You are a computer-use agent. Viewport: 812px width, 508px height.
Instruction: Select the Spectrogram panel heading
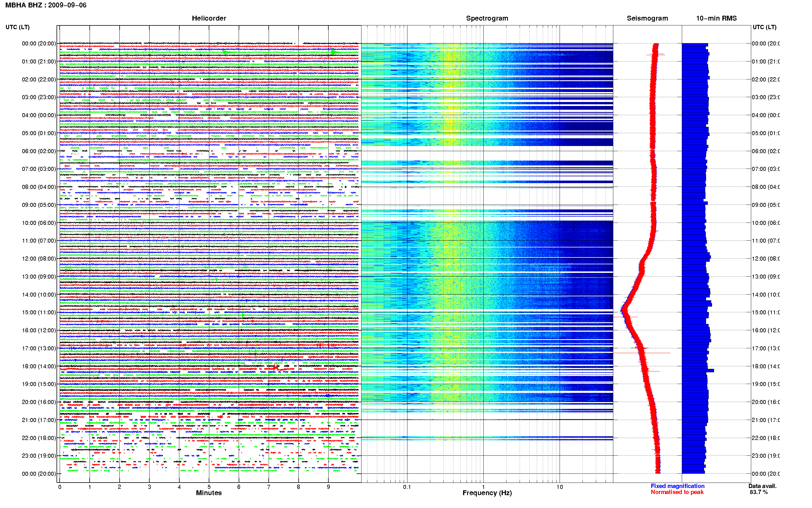tap(487, 18)
